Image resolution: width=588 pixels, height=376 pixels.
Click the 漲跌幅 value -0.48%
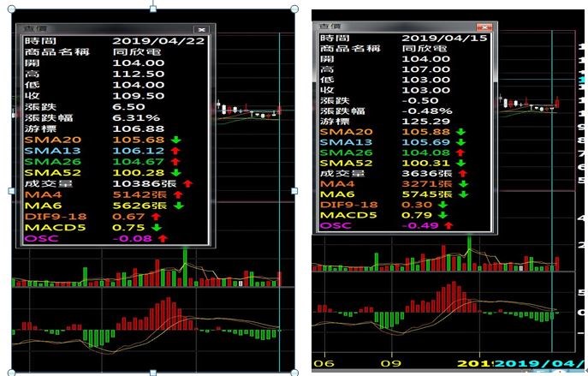(427, 111)
